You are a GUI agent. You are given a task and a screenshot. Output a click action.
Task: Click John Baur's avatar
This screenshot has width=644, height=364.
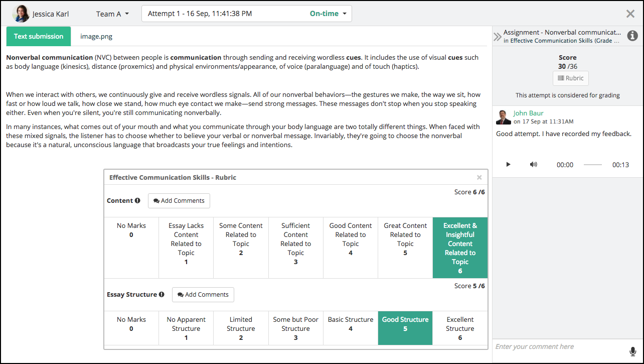click(504, 117)
